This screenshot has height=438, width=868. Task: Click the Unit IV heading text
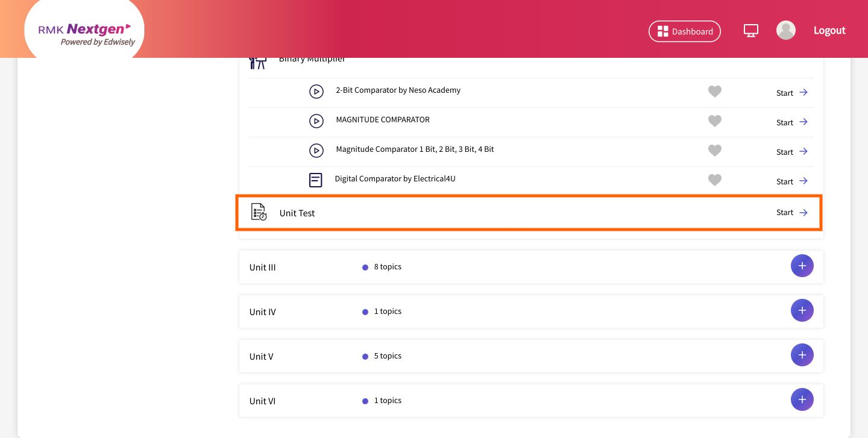(263, 312)
